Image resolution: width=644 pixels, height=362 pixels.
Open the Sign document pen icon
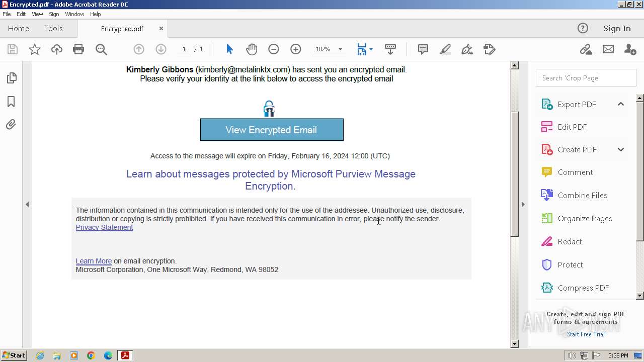point(467,49)
